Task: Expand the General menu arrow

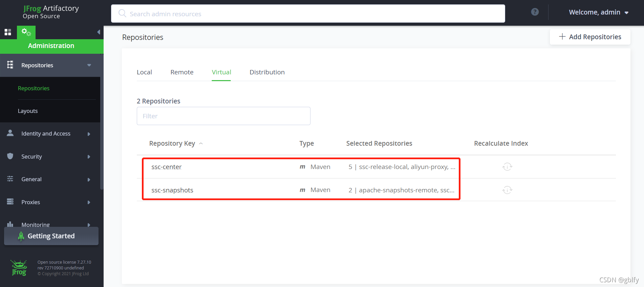Action: click(x=89, y=180)
